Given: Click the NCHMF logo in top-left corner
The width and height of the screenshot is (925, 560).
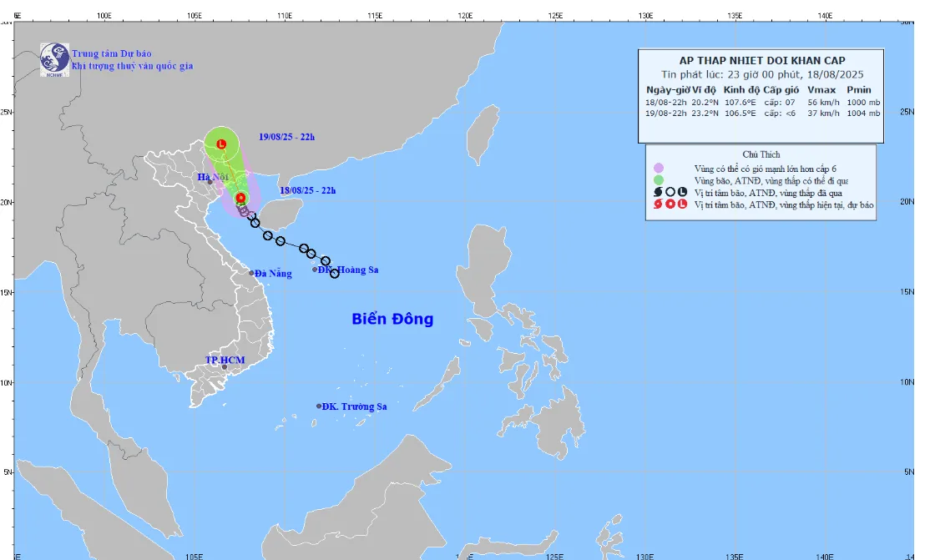Looking at the screenshot, I should click(x=54, y=58).
